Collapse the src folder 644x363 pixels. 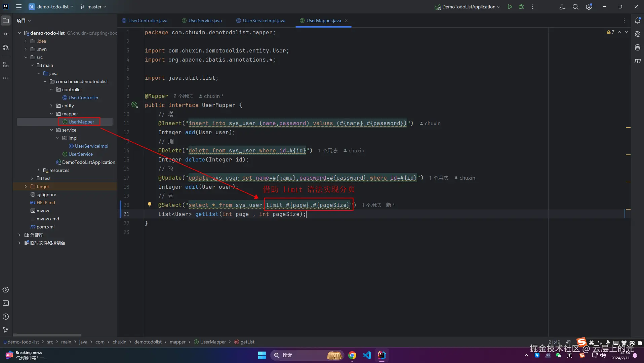26,57
